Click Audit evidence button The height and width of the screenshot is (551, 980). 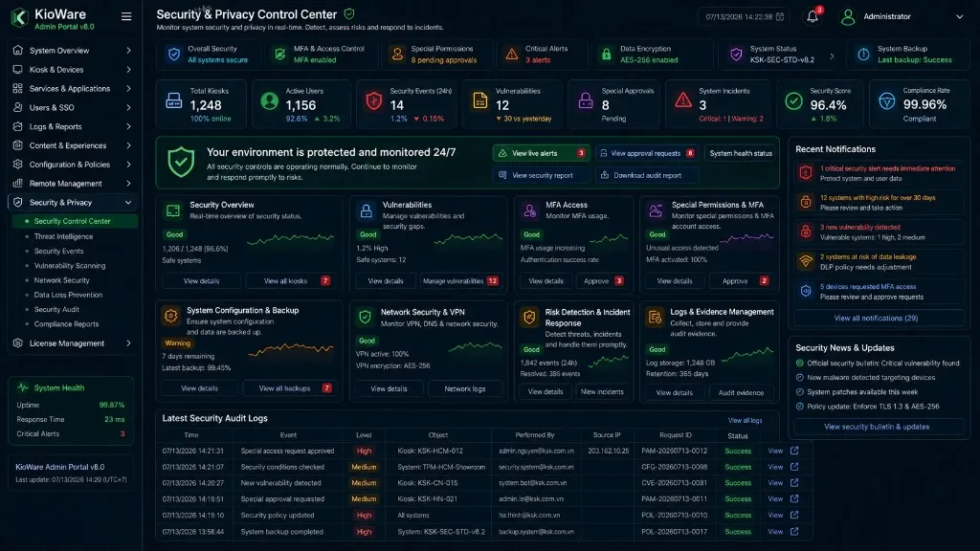(x=741, y=393)
